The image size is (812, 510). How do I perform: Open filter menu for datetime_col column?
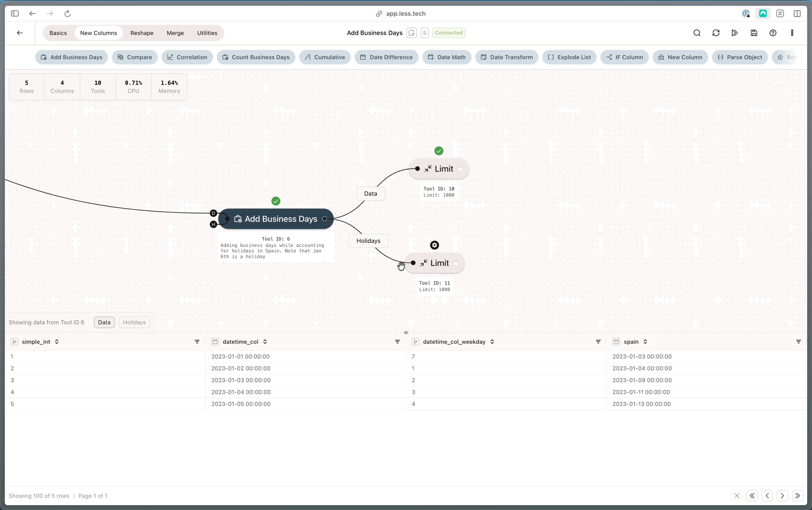click(x=397, y=342)
